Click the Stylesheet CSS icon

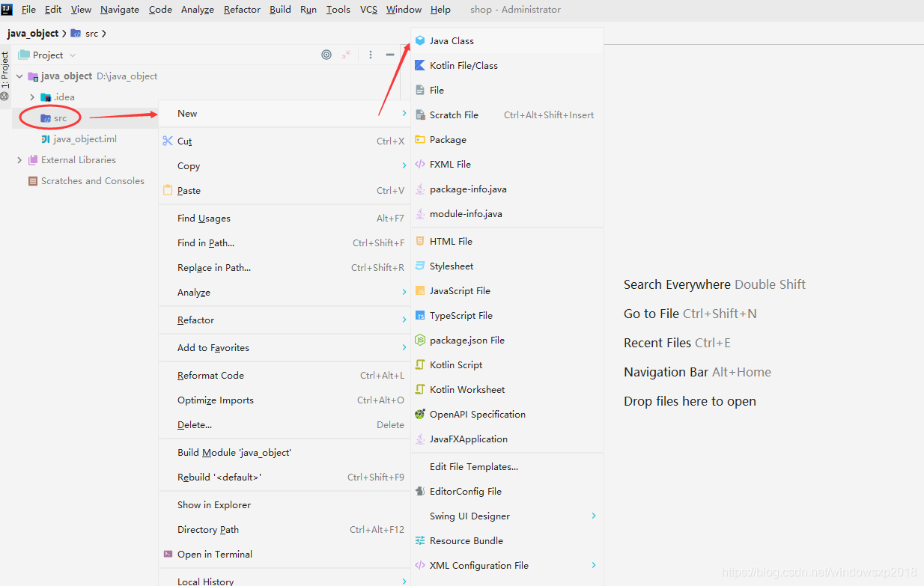tap(420, 266)
